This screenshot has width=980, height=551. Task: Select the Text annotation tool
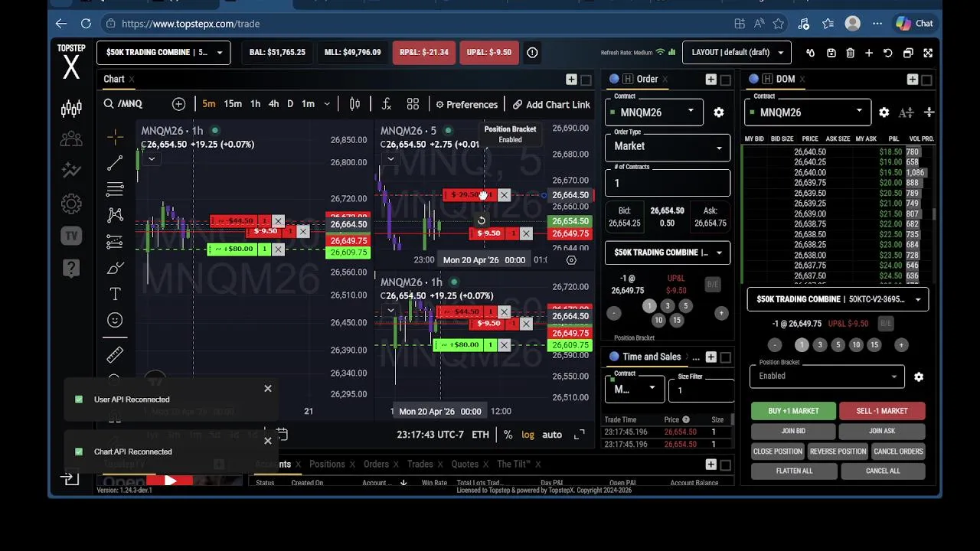[115, 294]
